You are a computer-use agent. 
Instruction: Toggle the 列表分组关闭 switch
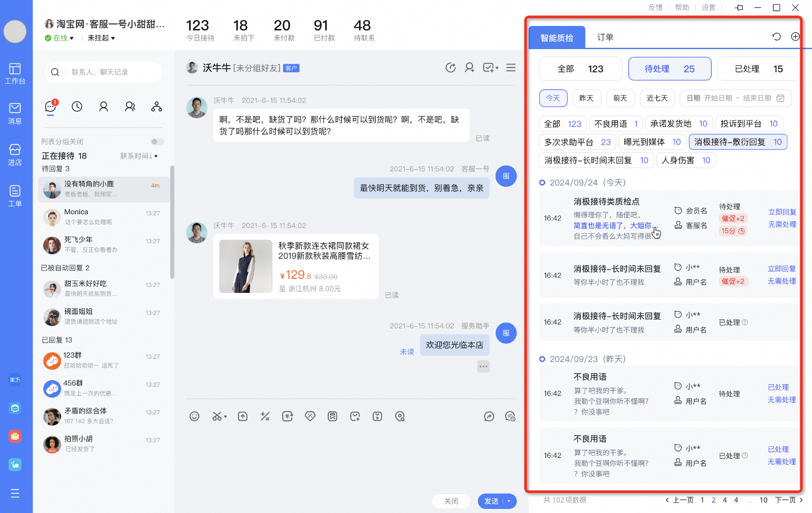[157, 141]
